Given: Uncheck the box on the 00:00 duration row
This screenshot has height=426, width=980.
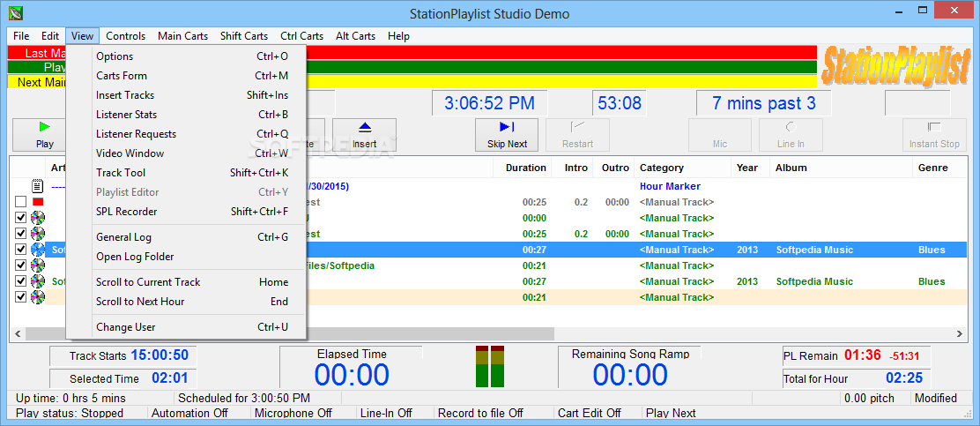Looking at the screenshot, I should 20,218.
